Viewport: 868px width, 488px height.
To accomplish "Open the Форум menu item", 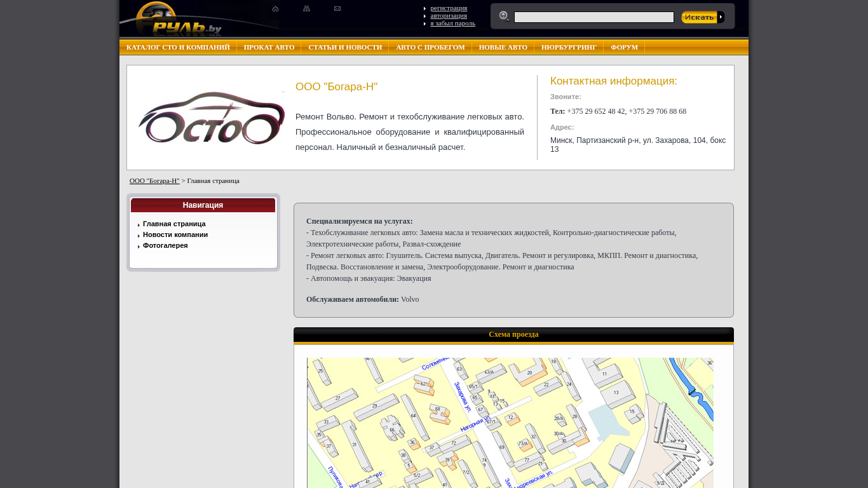I will (624, 47).
